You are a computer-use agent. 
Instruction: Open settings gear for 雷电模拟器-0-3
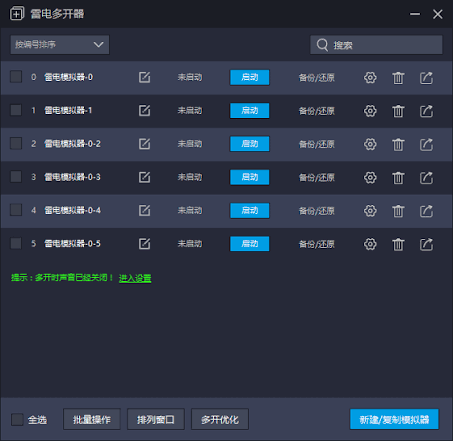pyautogui.click(x=370, y=178)
